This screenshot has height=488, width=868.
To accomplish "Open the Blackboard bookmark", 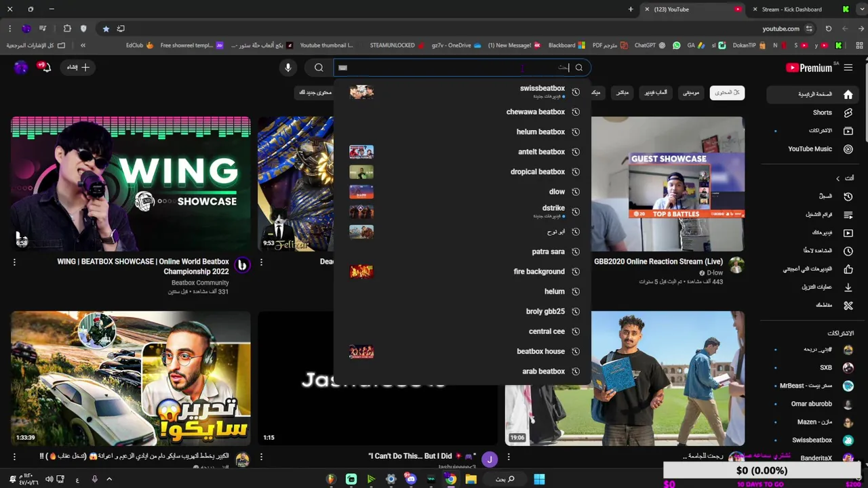I will [x=567, y=45].
